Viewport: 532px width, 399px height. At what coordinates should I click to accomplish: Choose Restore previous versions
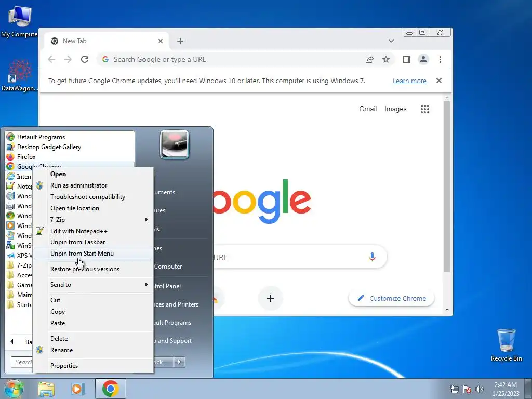94,269
